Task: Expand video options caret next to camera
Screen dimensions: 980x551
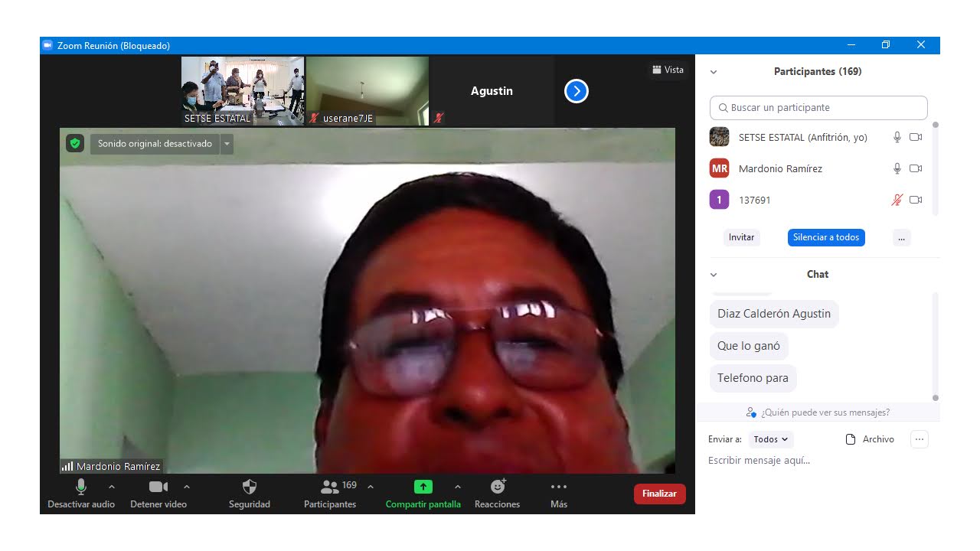Action: pos(187,487)
